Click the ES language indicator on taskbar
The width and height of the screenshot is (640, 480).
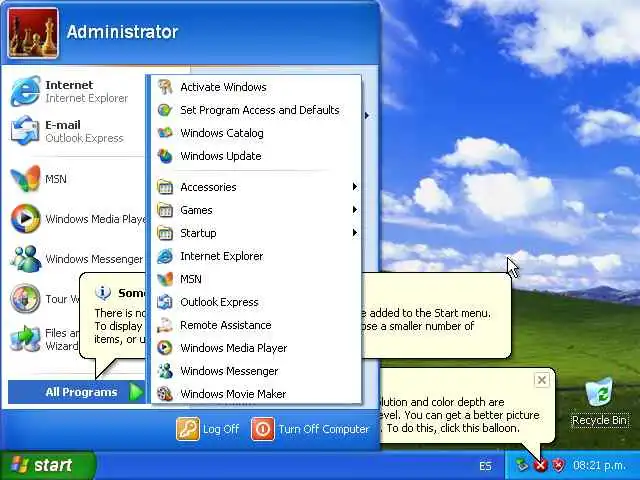(x=485, y=466)
